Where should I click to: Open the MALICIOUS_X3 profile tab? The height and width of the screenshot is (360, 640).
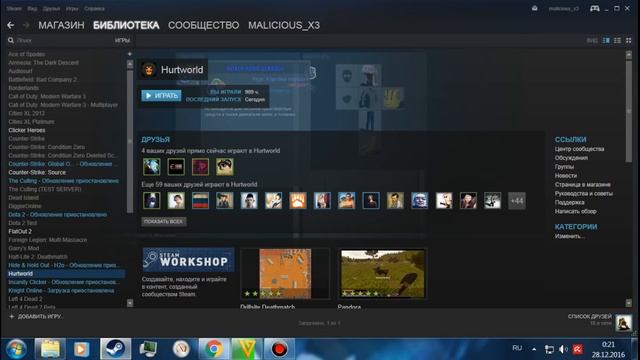click(x=284, y=25)
